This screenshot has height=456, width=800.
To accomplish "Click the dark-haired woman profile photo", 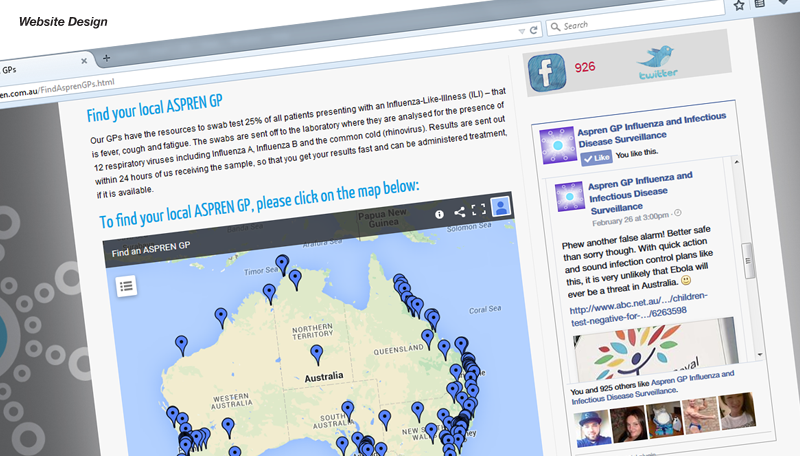I will tap(629, 424).
